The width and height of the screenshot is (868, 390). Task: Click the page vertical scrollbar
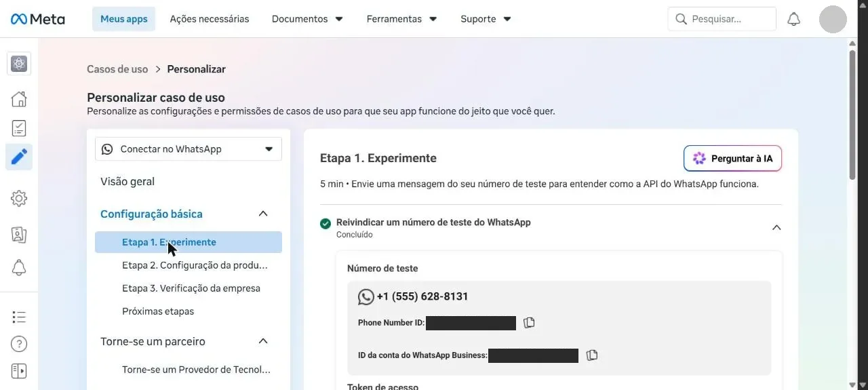tap(852, 115)
